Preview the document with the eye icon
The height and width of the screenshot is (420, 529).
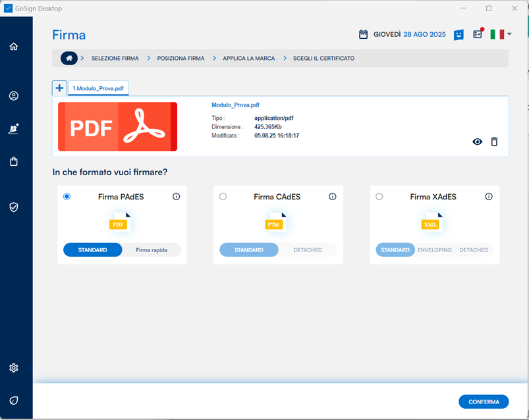tap(477, 142)
